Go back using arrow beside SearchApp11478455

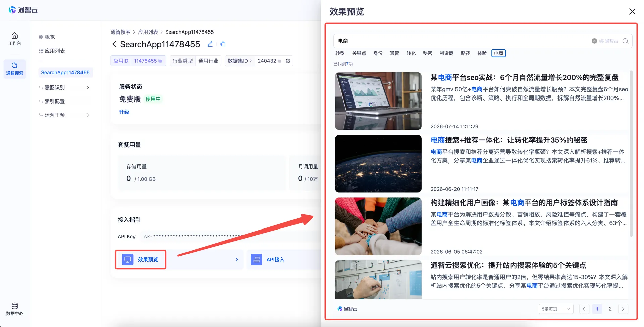(114, 44)
